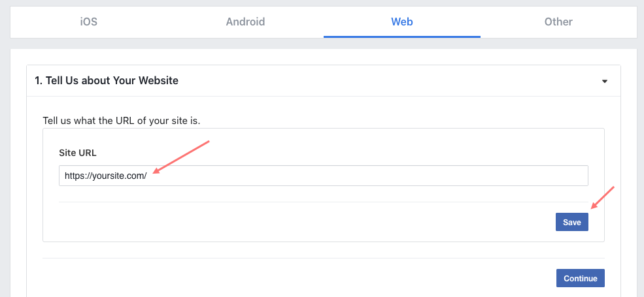The image size is (644, 297).
Task: Click the down-arrow icon in section header
Action: pos(605,81)
